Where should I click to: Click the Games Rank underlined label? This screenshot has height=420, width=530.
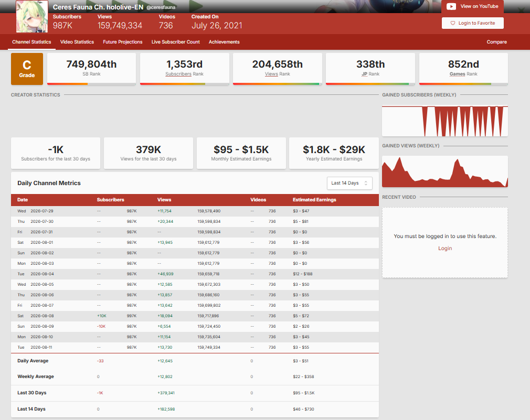(458, 74)
